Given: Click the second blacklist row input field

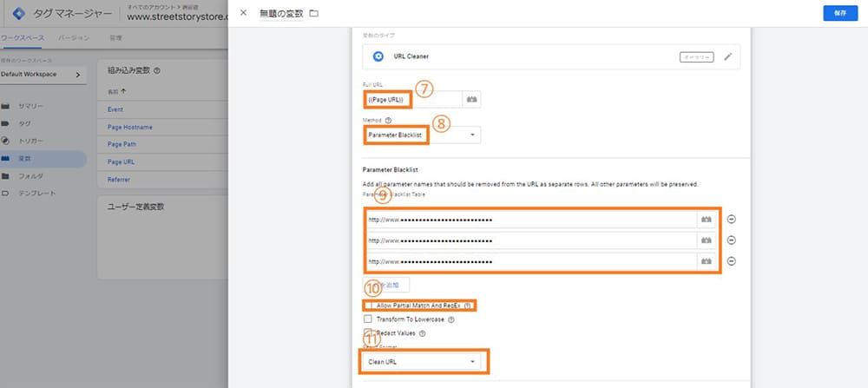Looking at the screenshot, I should coord(530,240).
